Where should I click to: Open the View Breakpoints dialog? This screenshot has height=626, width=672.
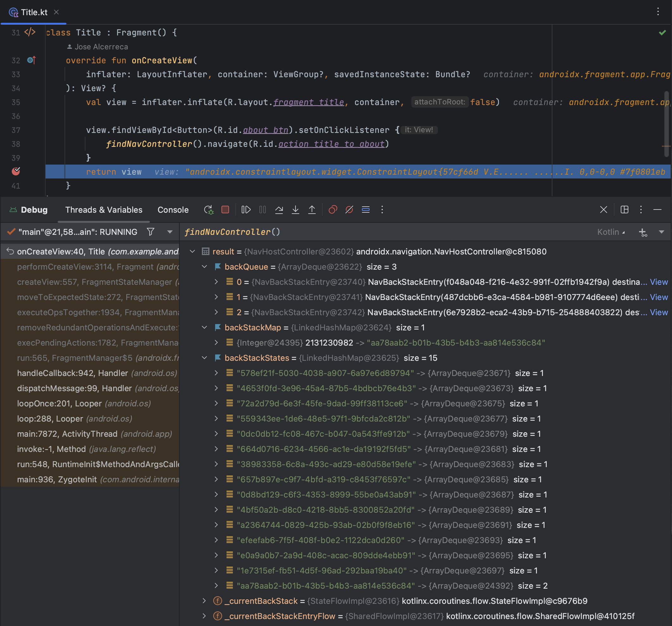pyautogui.click(x=333, y=210)
